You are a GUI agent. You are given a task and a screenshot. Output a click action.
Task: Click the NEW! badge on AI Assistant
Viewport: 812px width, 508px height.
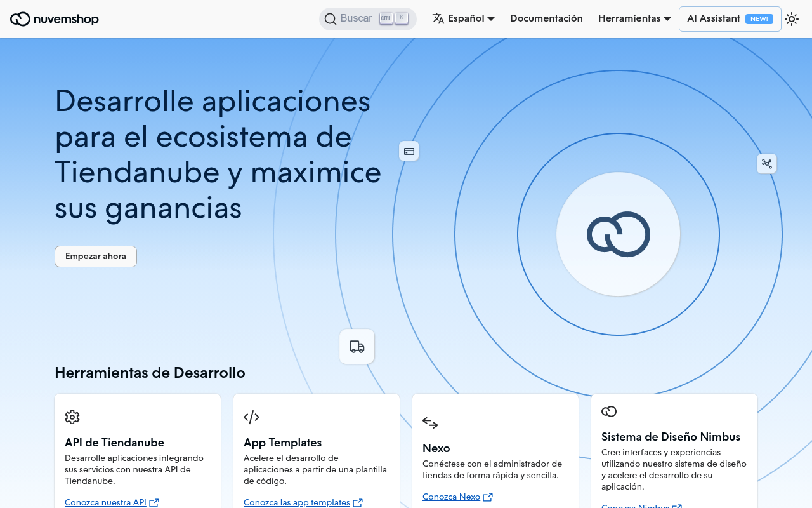pos(759,19)
